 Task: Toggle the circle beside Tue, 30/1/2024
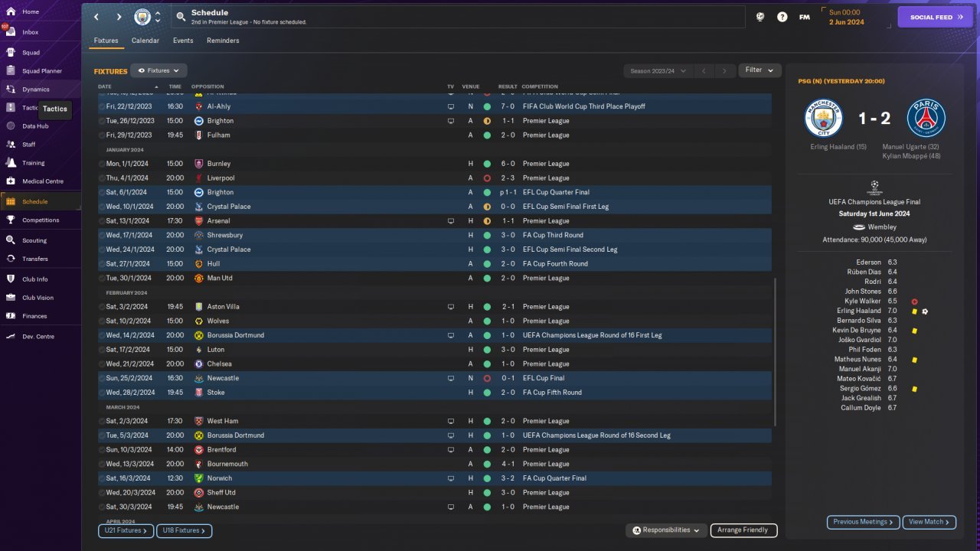[x=102, y=279]
